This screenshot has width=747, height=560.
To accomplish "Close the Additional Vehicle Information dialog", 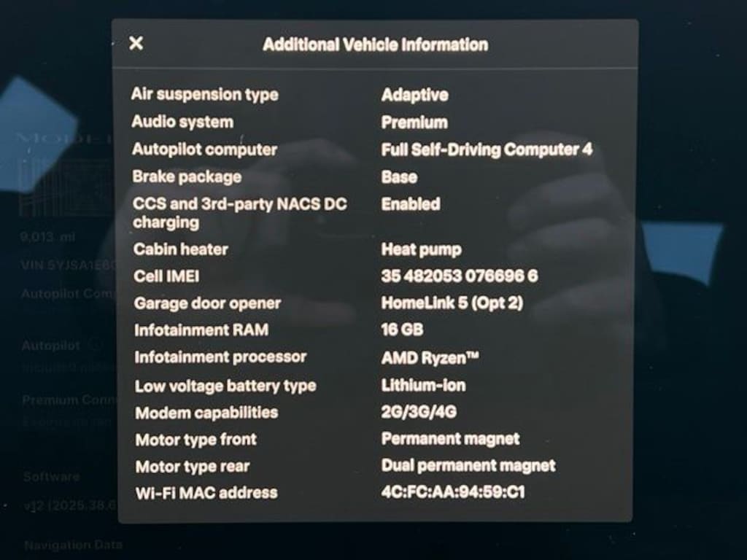I will coord(136,44).
